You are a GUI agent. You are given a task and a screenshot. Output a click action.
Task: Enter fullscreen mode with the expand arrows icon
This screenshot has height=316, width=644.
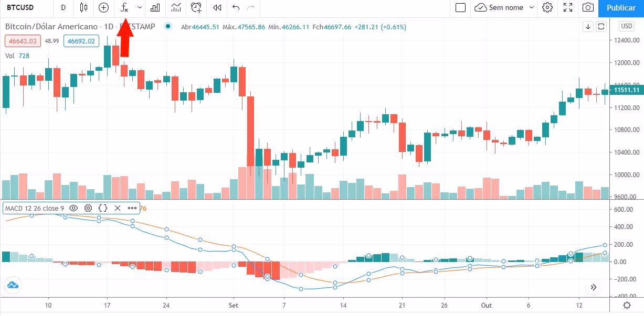(x=567, y=8)
